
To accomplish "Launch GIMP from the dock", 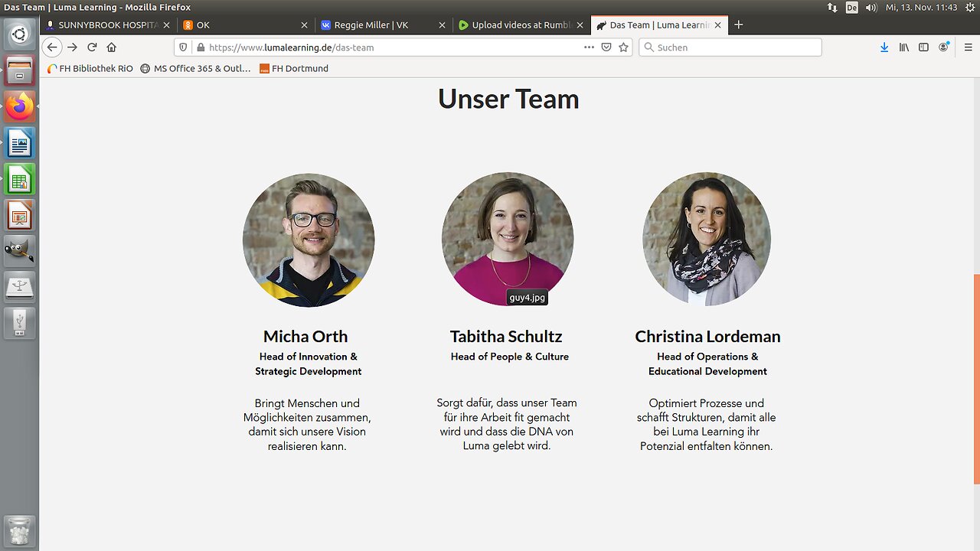I will tap(19, 251).
